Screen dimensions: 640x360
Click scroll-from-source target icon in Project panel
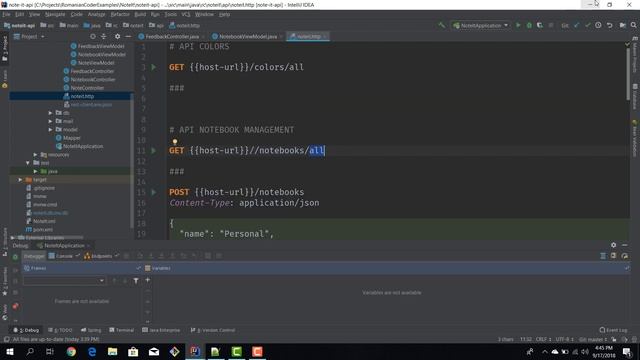tap(93, 36)
